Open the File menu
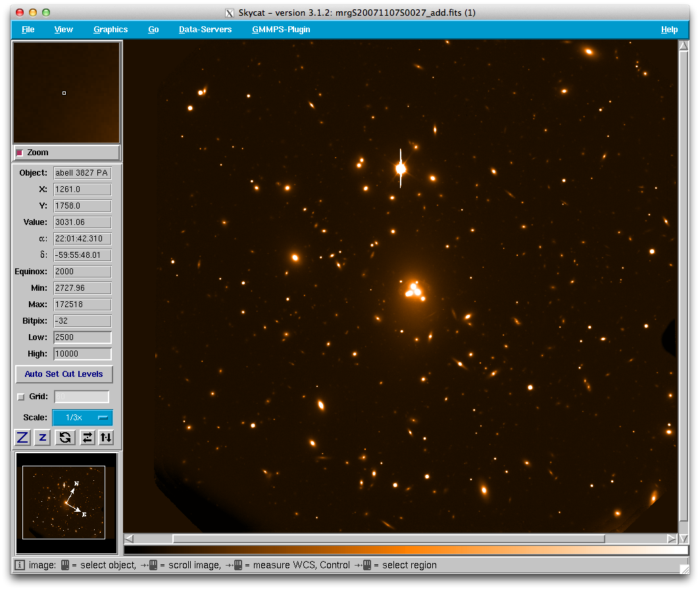 [x=28, y=30]
